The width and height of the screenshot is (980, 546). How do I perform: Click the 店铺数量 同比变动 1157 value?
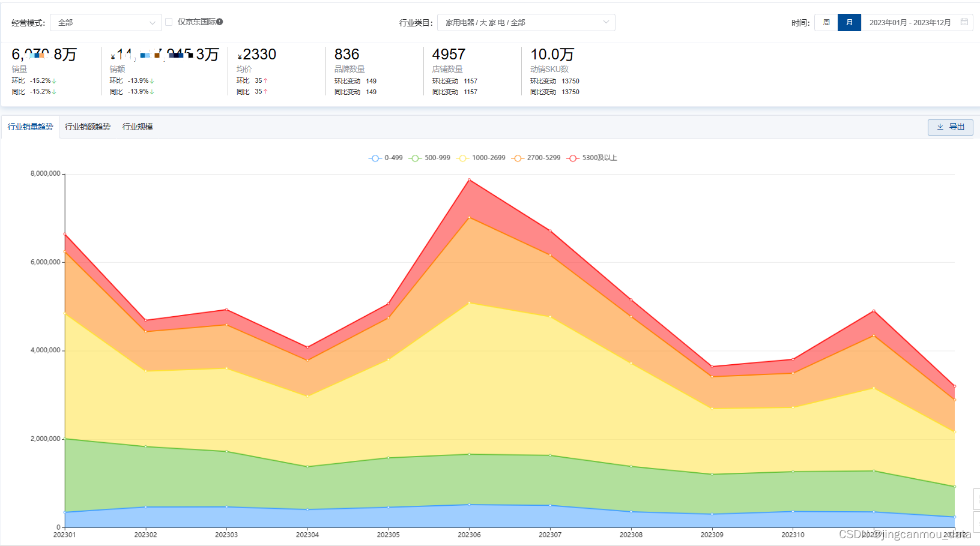pos(471,92)
